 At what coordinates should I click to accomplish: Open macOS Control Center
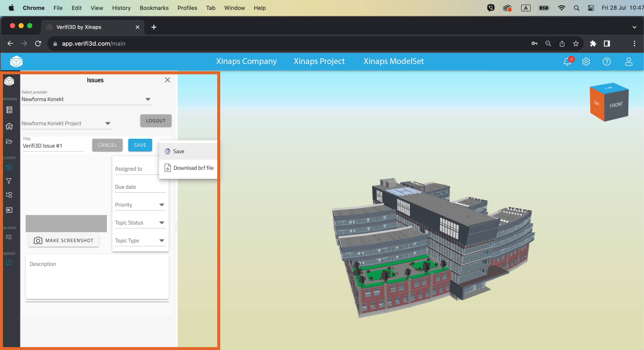tap(591, 8)
